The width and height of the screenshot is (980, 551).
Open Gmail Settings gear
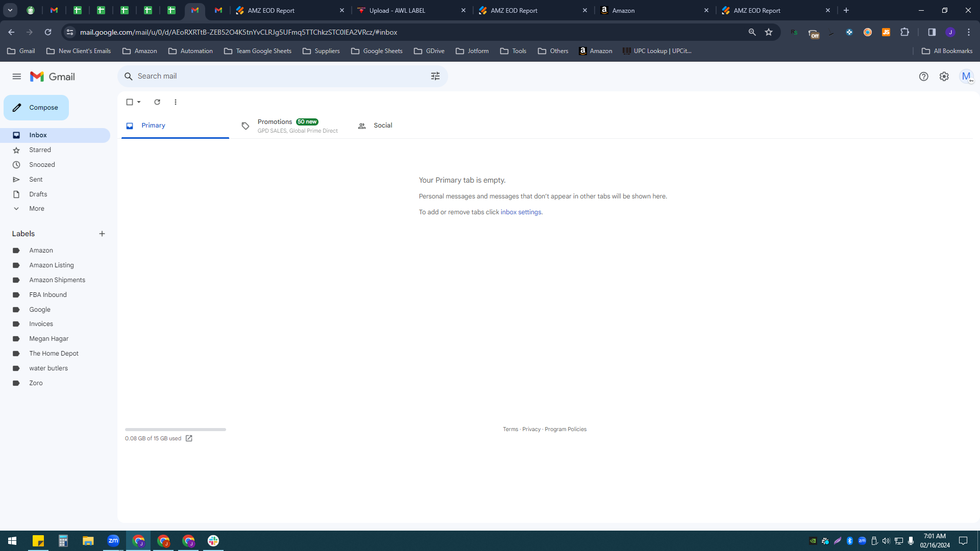(944, 77)
